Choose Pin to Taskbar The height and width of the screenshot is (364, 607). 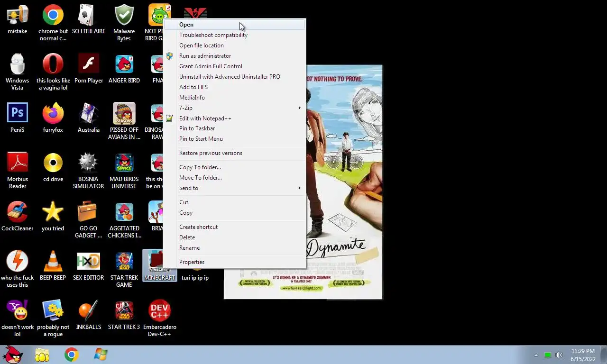click(x=234, y=128)
